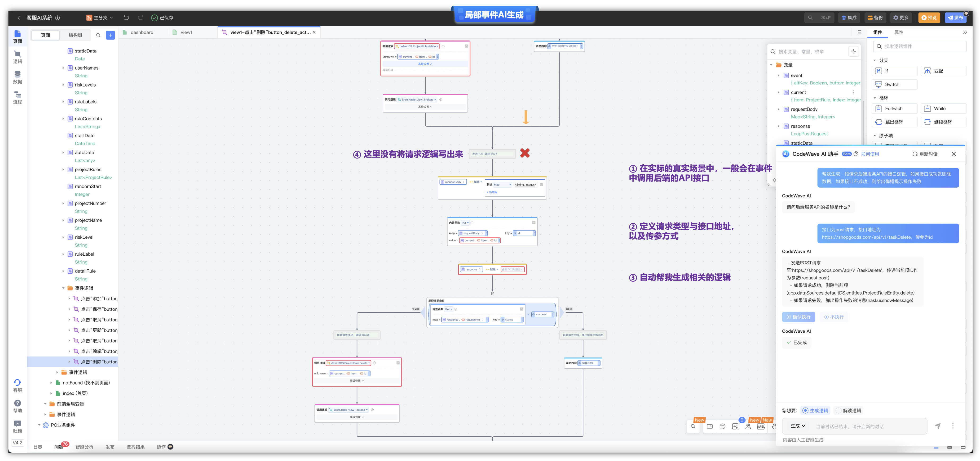Open the 数据 (data) sidebar panel

point(17,77)
